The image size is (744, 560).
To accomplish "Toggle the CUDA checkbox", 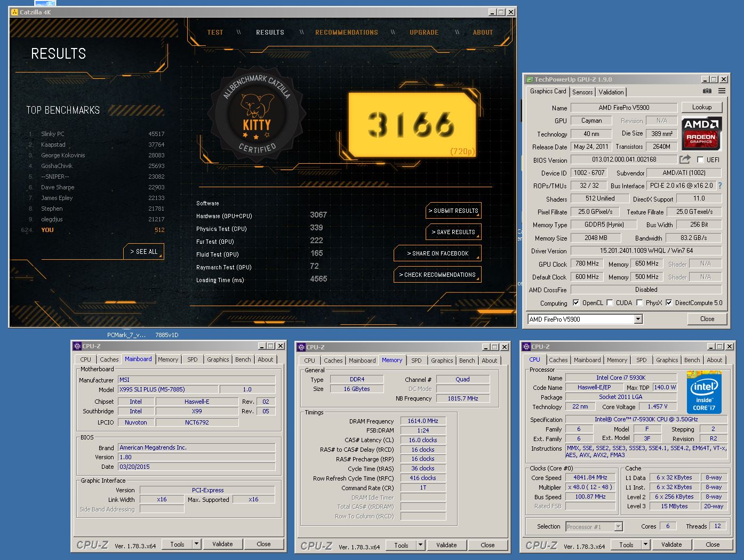I will pyautogui.click(x=610, y=302).
